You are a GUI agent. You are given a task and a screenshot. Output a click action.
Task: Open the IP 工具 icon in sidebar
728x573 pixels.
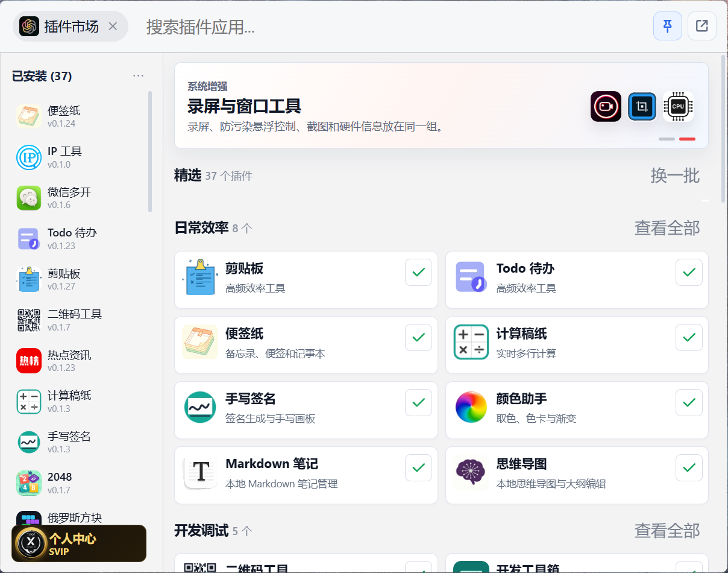pyautogui.click(x=28, y=157)
